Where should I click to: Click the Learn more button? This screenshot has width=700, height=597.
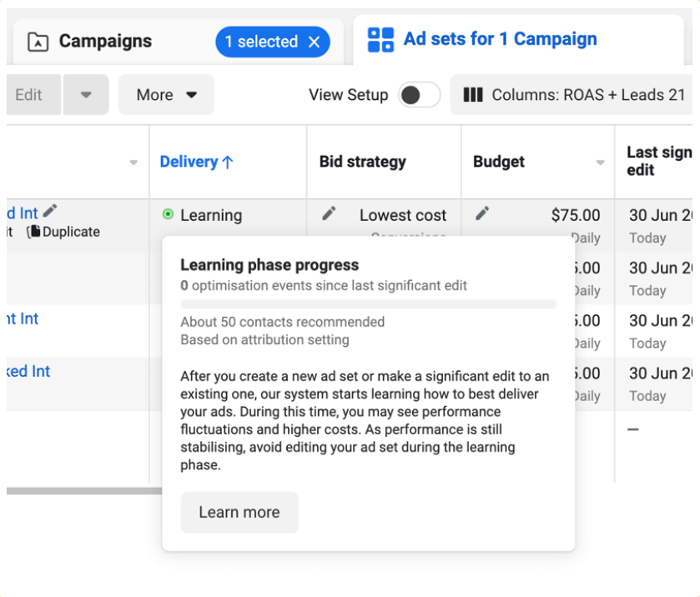click(x=239, y=512)
